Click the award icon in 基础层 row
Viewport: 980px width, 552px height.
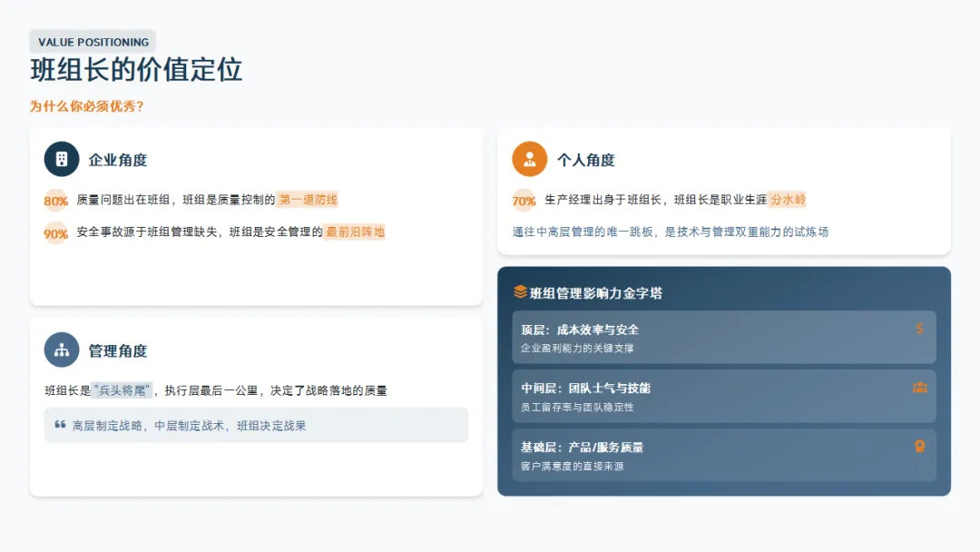919,447
